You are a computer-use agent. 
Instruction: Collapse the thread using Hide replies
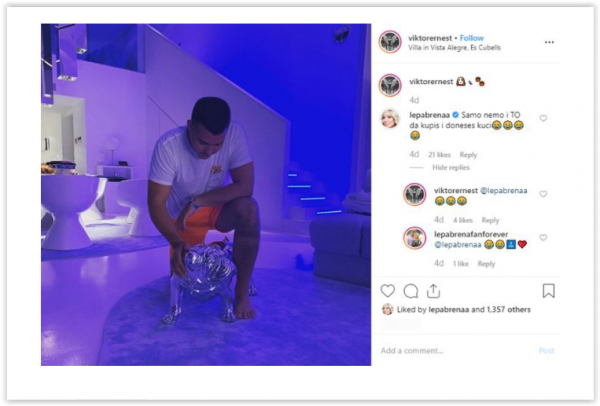451,168
